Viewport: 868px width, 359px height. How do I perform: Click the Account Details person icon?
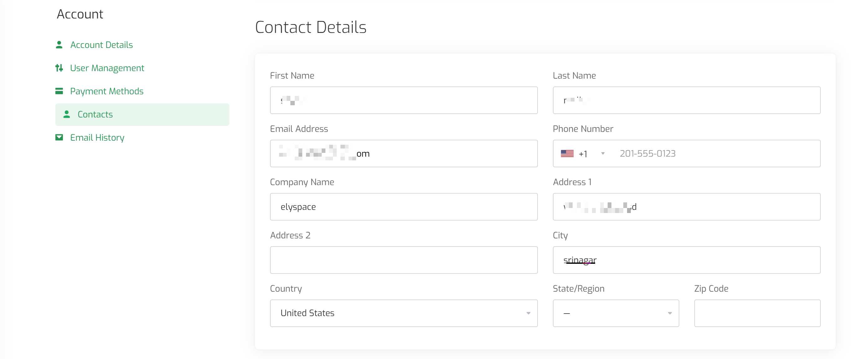click(x=59, y=44)
